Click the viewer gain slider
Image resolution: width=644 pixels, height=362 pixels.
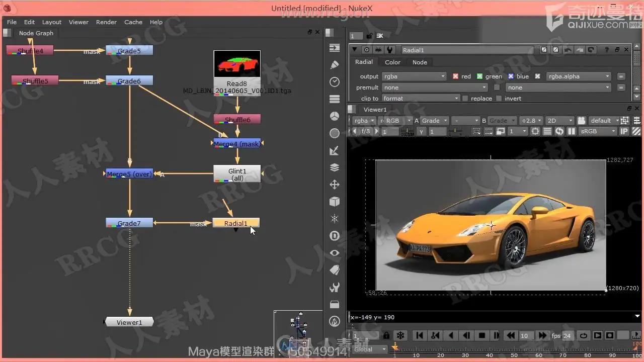pos(407,131)
